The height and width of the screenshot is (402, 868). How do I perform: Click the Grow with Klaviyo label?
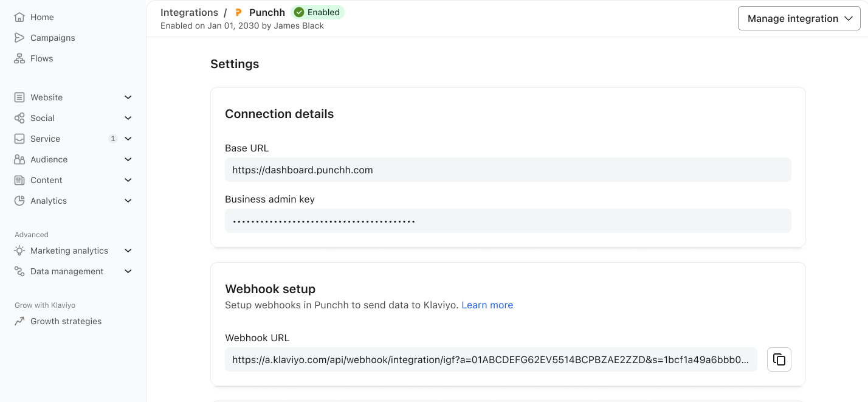pos(45,305)
